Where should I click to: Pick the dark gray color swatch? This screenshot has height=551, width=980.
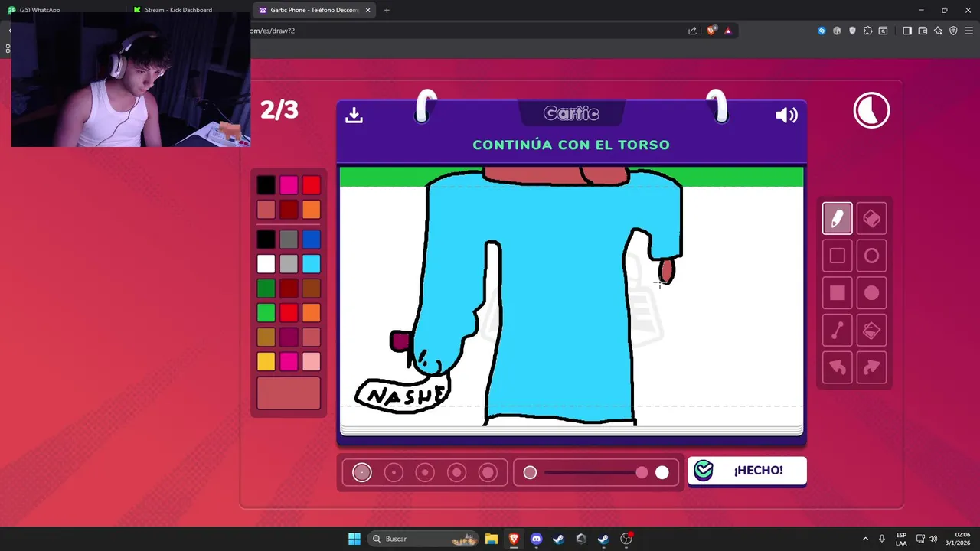288,240
